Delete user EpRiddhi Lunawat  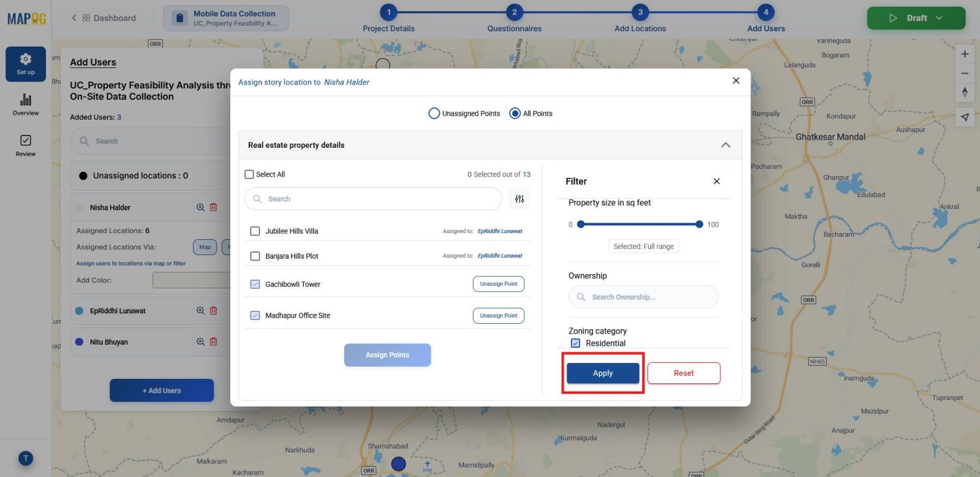214,311
